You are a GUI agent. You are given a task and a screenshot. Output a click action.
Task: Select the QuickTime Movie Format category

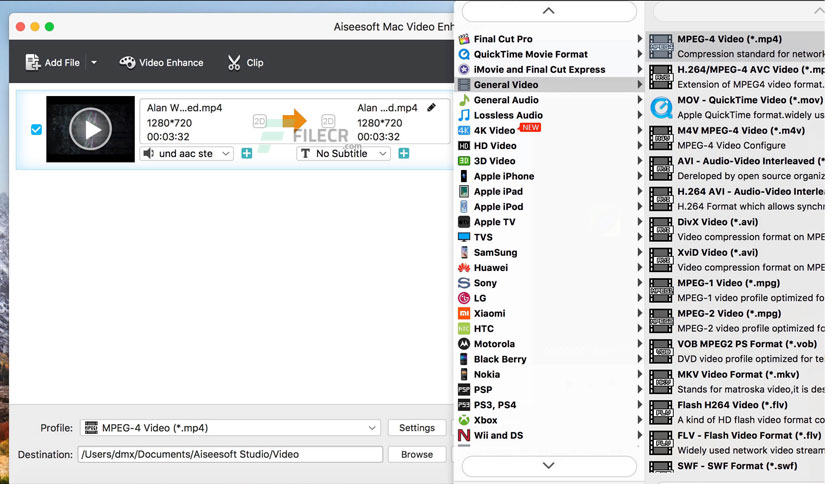(x=549, y=54)
